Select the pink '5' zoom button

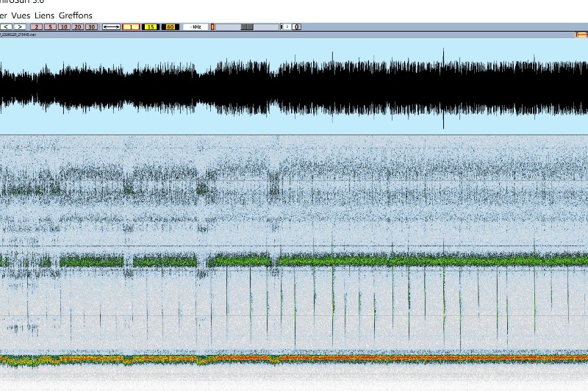(x=50, y=26)
